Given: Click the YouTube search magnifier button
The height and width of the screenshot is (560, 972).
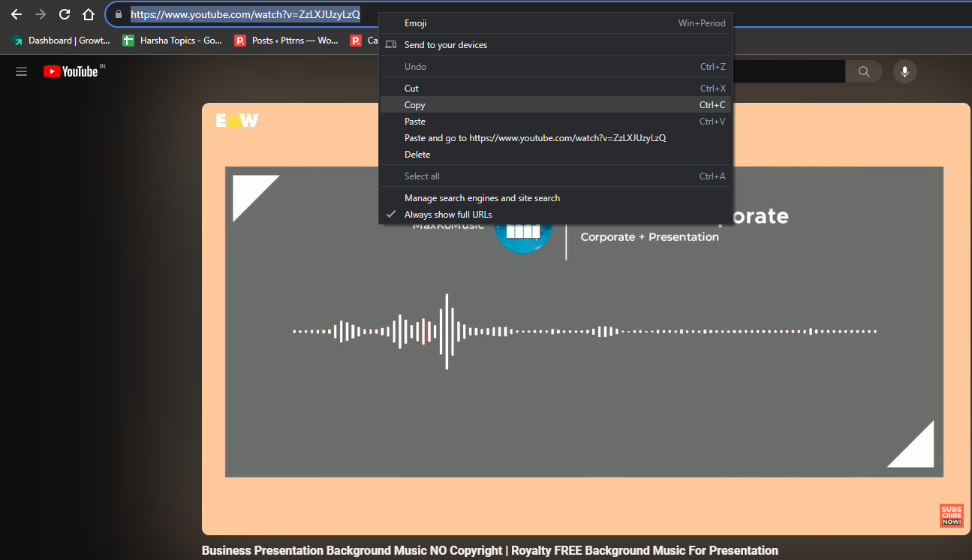Looking at the screenshot, I should [x=864, y=71].
